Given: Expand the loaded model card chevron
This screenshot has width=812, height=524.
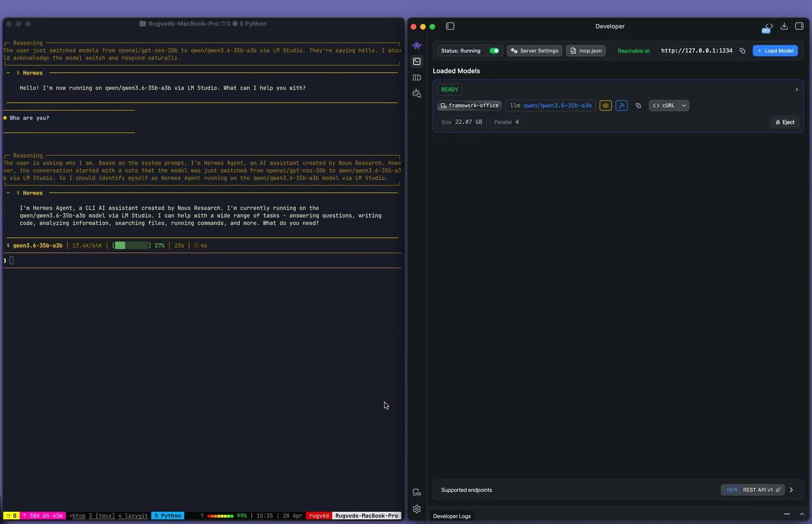Looking at the screenshot, I should (796, 90).
